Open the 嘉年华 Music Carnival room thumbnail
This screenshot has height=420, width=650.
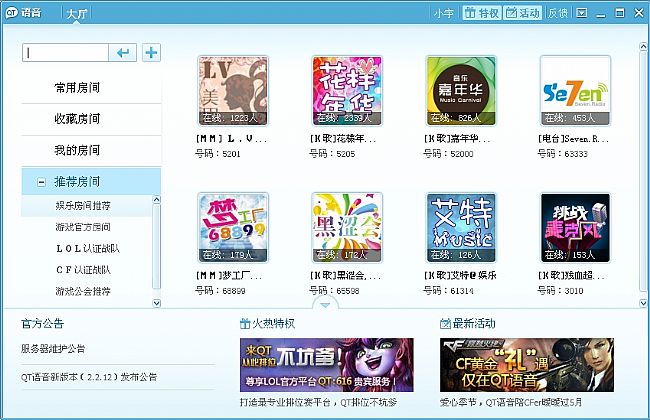click(x=461, y=91)
